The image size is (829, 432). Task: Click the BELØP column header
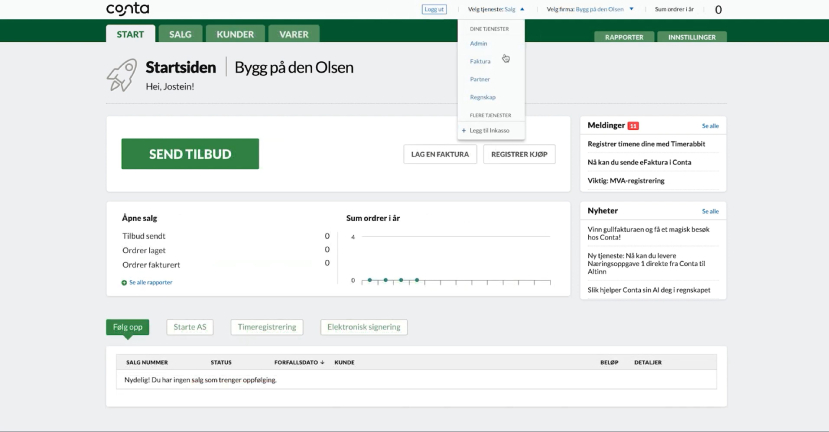[609, 363]
